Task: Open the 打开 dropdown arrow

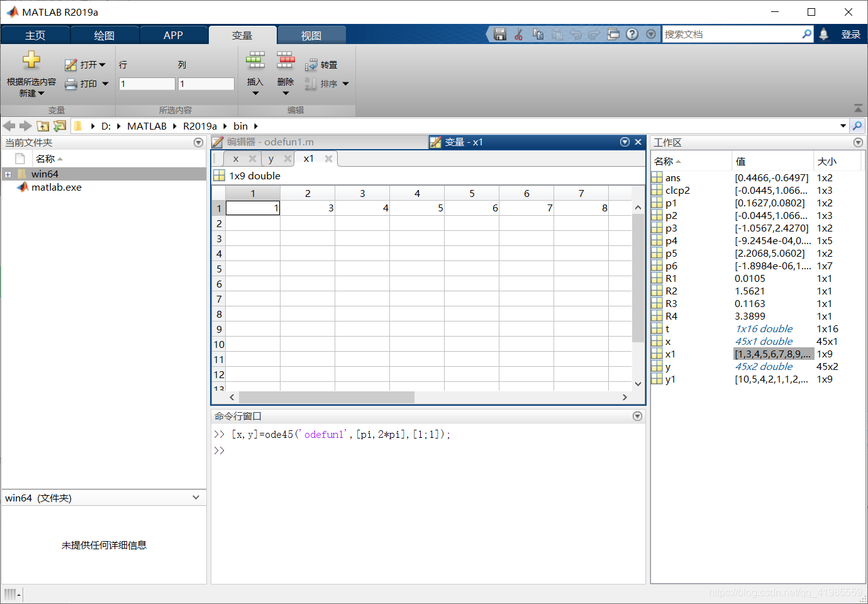Action: [103, 65]
